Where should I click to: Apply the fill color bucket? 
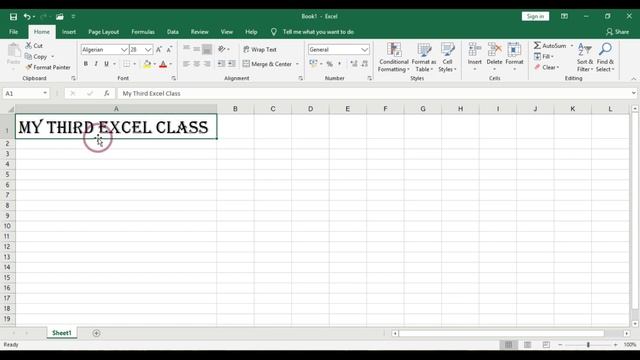pyautogui.click(x=147, y=64)
